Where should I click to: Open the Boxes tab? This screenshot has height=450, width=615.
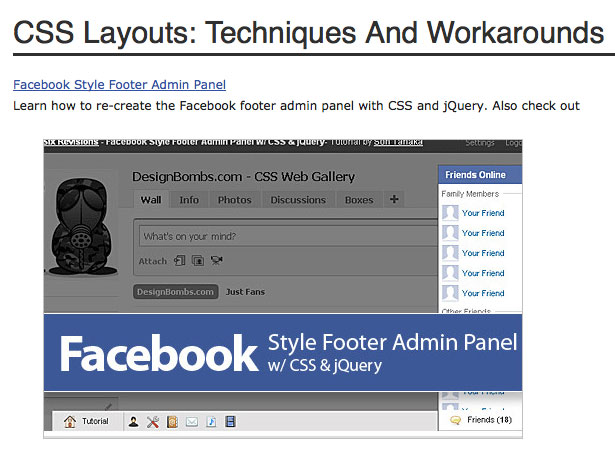[x=359, y=200]
